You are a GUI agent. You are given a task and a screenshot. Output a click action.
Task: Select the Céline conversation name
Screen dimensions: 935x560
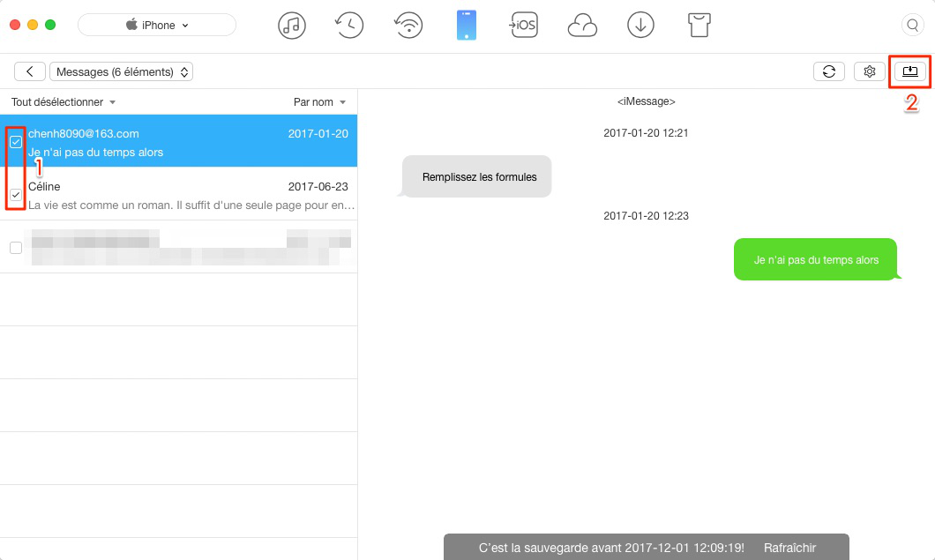click(x=44, y=187)
